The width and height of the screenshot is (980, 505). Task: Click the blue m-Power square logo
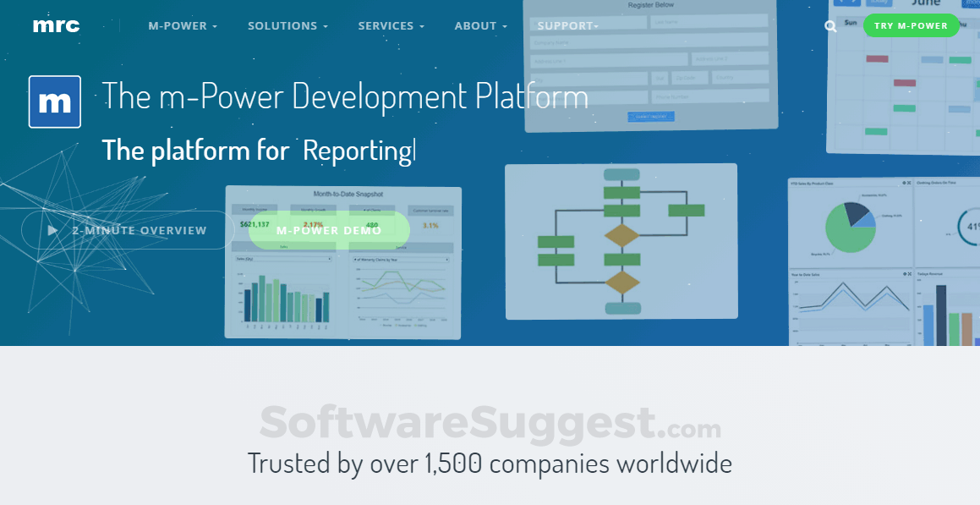54,102
